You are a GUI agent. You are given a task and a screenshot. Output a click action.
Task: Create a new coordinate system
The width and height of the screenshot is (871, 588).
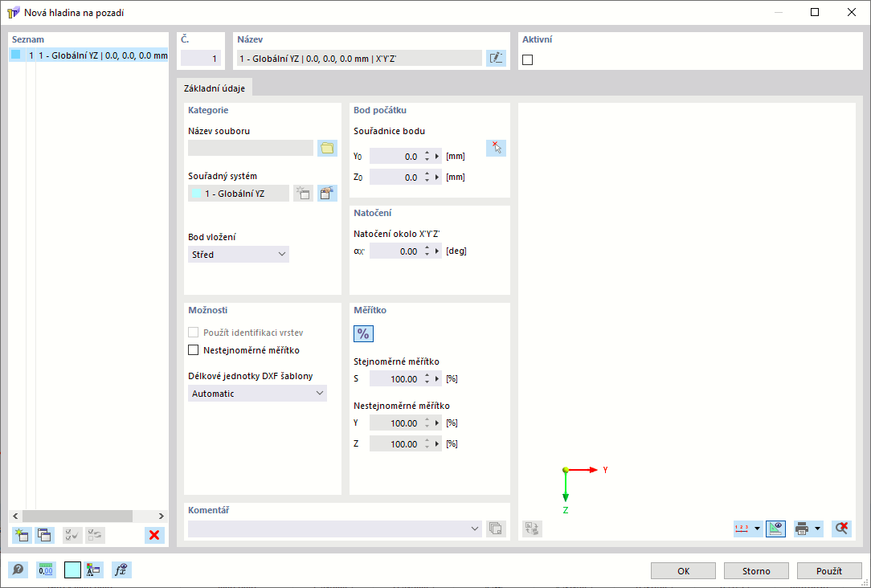pos(303,194)
